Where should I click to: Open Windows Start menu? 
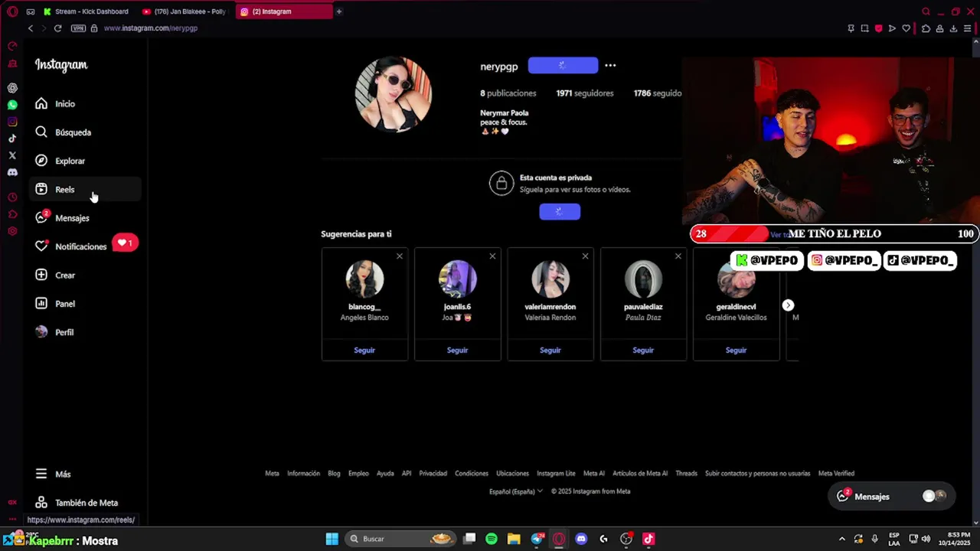pos(332,539)
